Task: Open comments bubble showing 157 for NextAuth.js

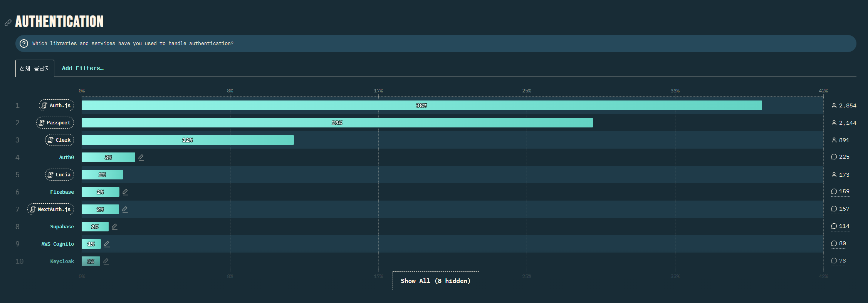Action: [x=840, y=209]
